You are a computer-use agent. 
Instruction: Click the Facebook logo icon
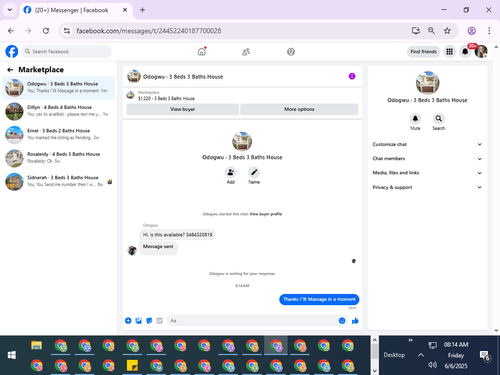pyautogui.click(x=12, y=52)
